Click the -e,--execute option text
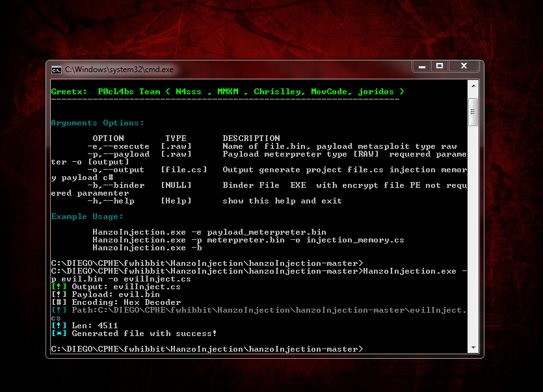The width and height of the screenshot is (543, 392). coord(118,146)
